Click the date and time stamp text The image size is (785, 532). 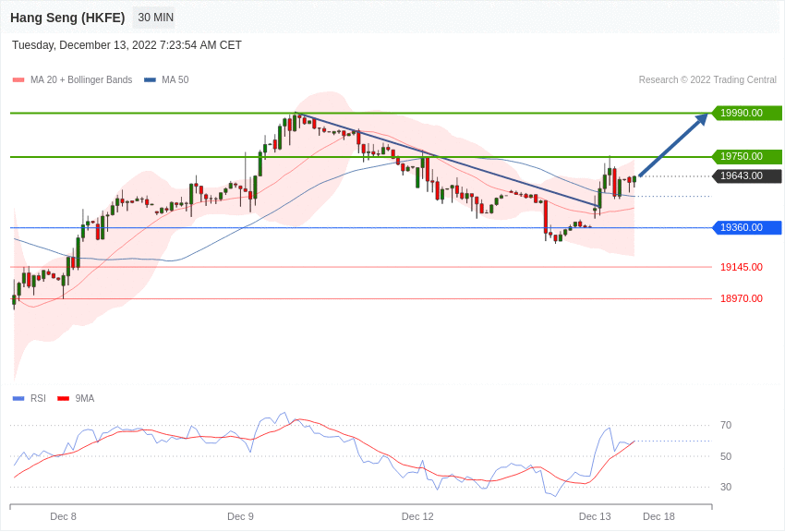(127, 45)
